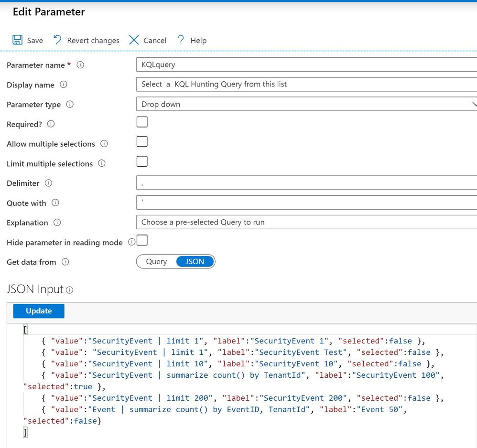
Task: Click the blue Update button
Action: 39,311
